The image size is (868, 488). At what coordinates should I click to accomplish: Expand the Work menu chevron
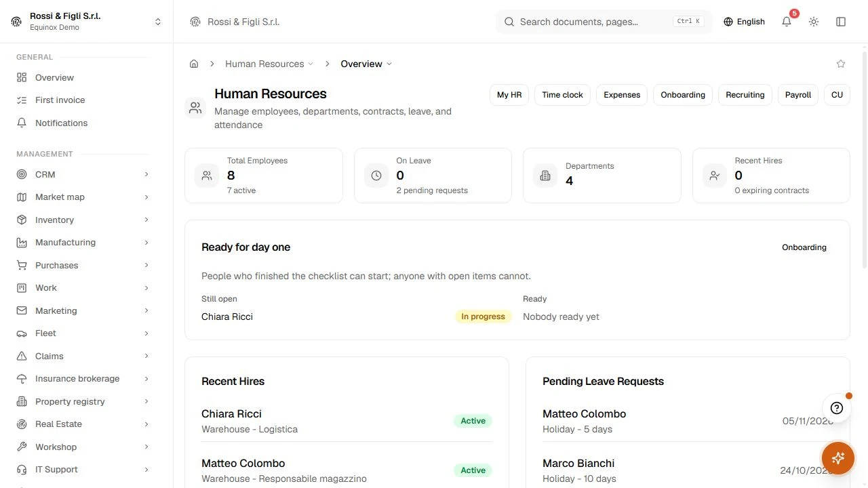click(x=146, y=288)
